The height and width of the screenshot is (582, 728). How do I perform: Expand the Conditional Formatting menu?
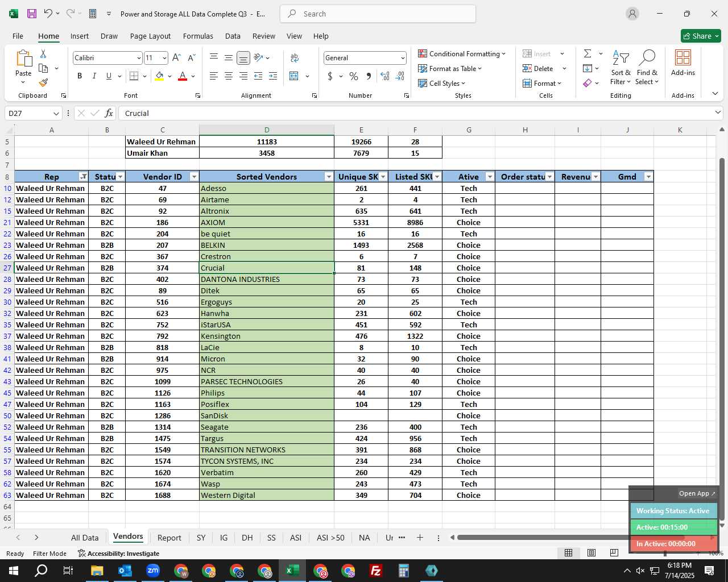[462, 53]
